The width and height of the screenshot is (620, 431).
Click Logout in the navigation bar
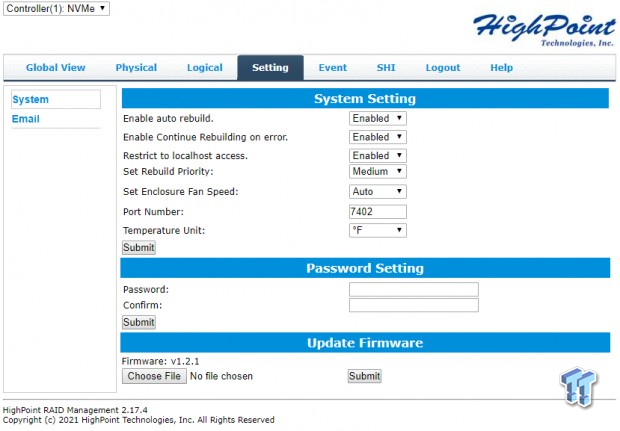[x=443, y=68]
